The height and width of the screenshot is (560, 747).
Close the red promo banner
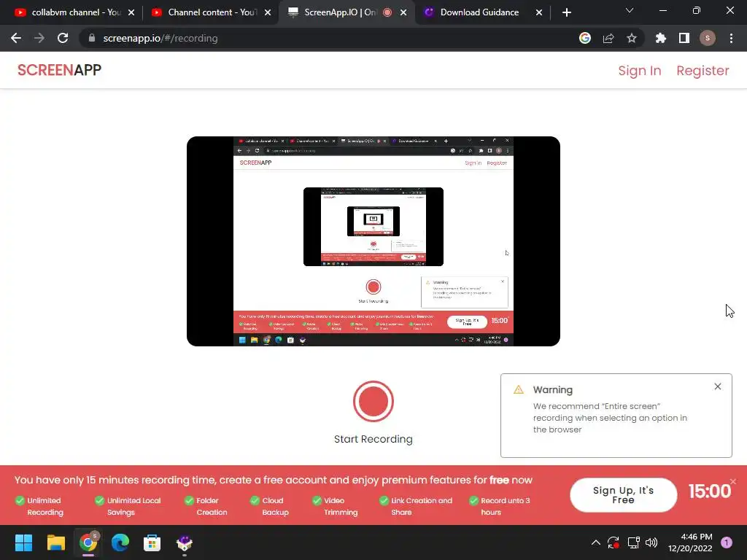733,481
